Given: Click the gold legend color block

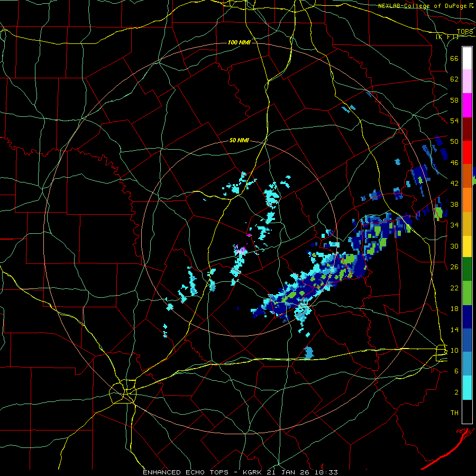Looking at the screenshot, I should pos(467,224).
